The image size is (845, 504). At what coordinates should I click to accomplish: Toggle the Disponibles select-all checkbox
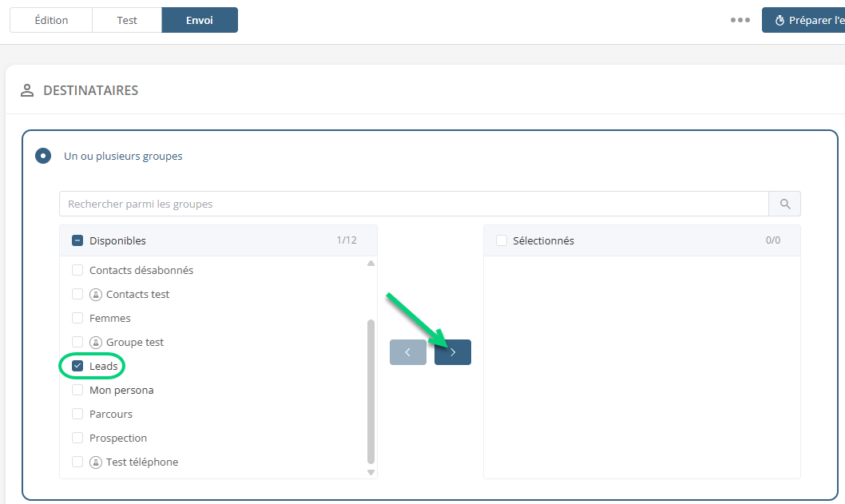[77, 240]
